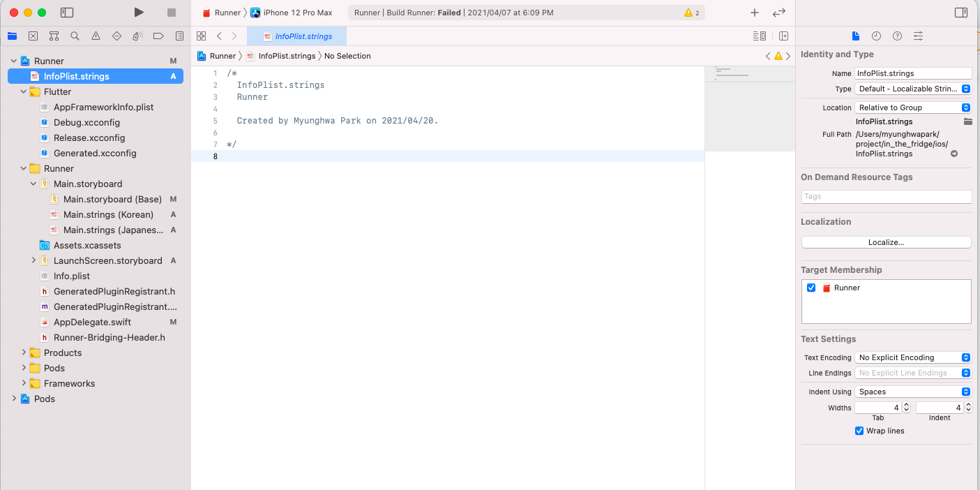The image size is (980, 490).
Task: Expand the Products folder
Action: [x=24, y=352]
